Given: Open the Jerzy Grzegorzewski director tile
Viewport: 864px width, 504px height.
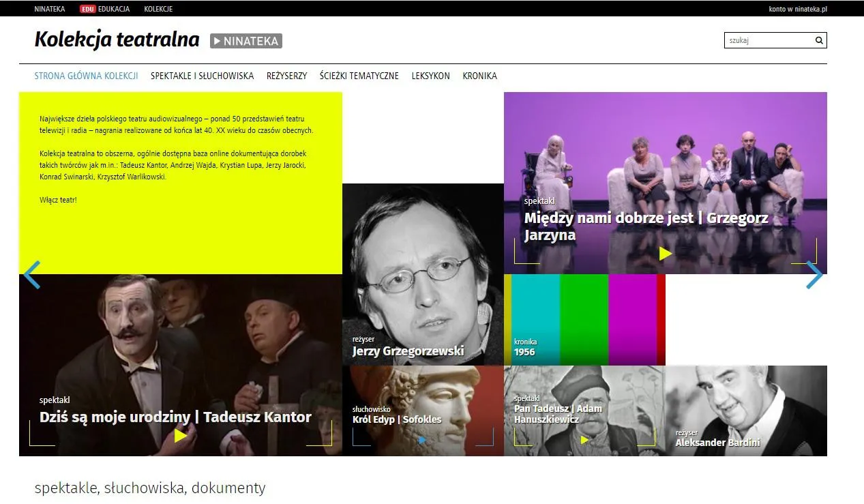Looking at the screenshot, I should click(x=423, y=274).
